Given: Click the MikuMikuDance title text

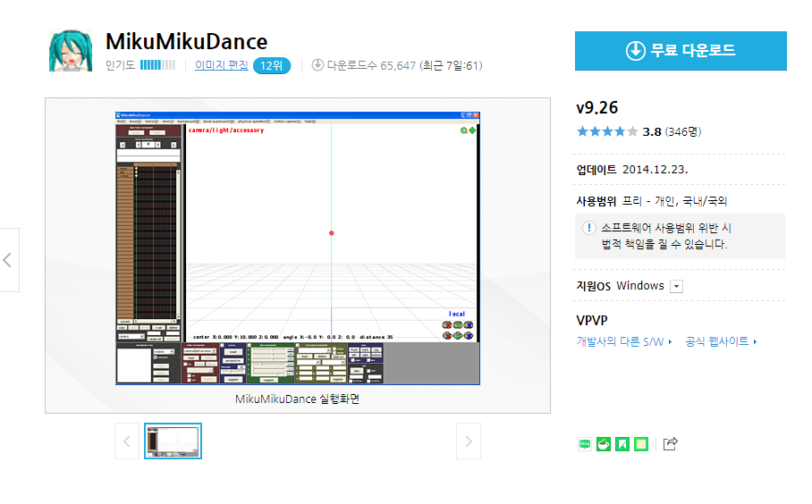Looking at the screenshot, I should click(186, 41).
